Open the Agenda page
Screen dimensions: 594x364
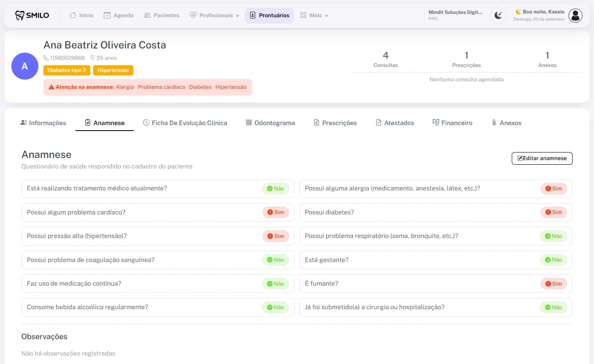[119, 15]
